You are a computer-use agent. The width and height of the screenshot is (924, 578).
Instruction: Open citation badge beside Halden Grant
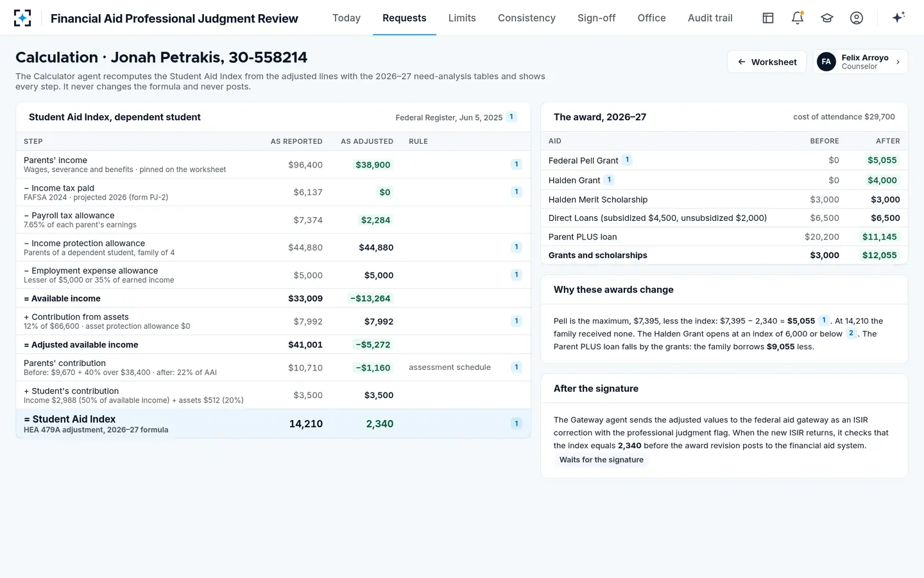[609, 180]
